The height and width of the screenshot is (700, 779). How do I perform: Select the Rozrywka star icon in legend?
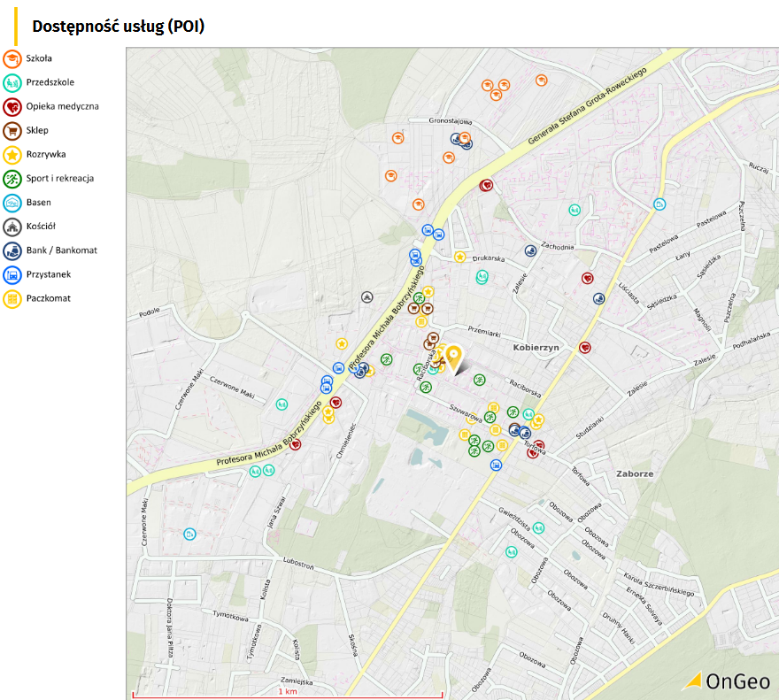coord(12,155)
